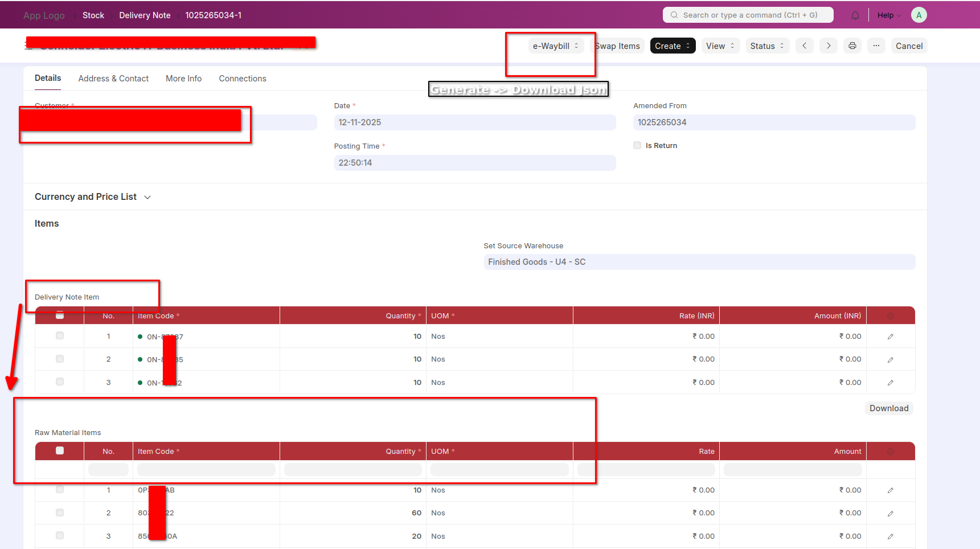The width and height of the screenshot is (980, 549).
Task: Open the Connections tab
Action: click(243, 79)
